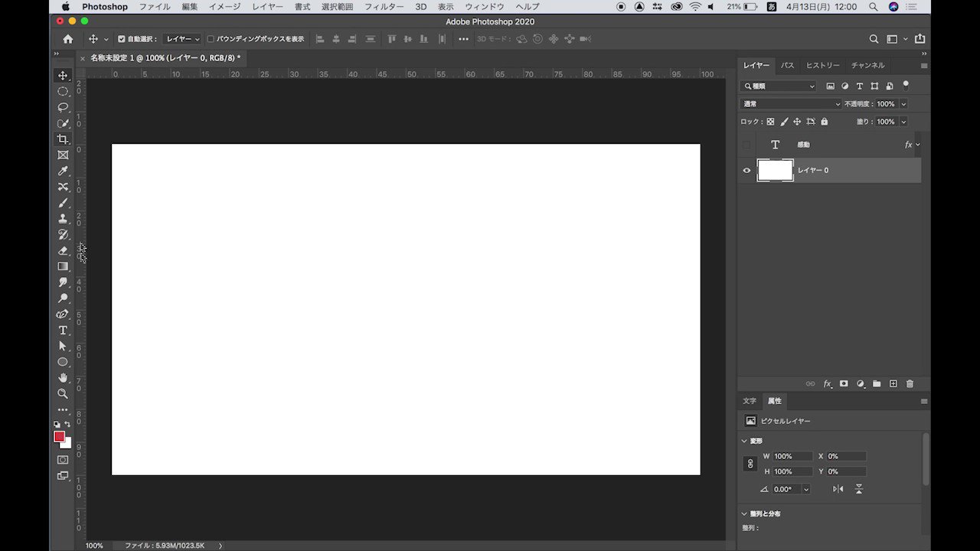Viewport: 980px width, 551px height.
Task: Switch to the ヒストリー tab
Action: pyautogui.click(x=822, y=66)
